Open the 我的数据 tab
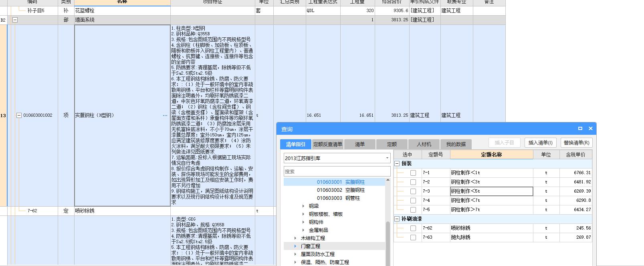Screen dimensions: 644x266 pos(456,144)
